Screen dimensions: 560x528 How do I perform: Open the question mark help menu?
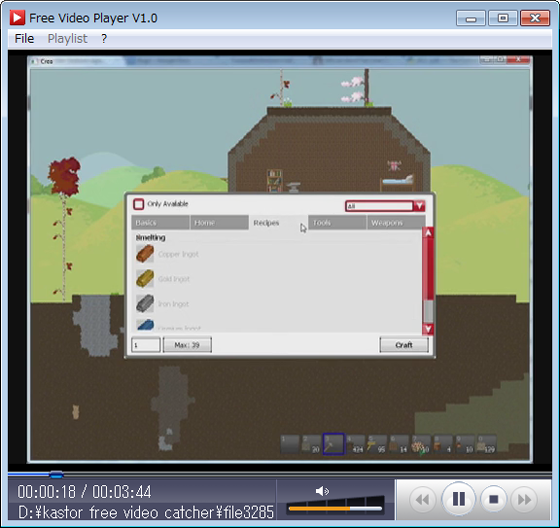(104, 38)
